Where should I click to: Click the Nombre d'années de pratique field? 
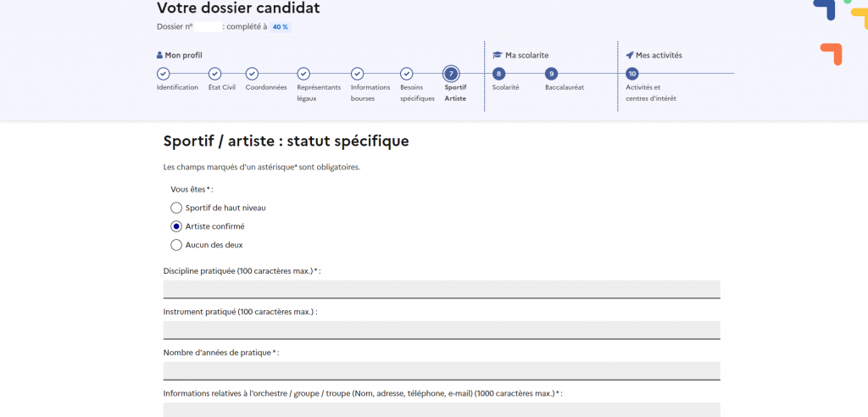pos(442,370)
